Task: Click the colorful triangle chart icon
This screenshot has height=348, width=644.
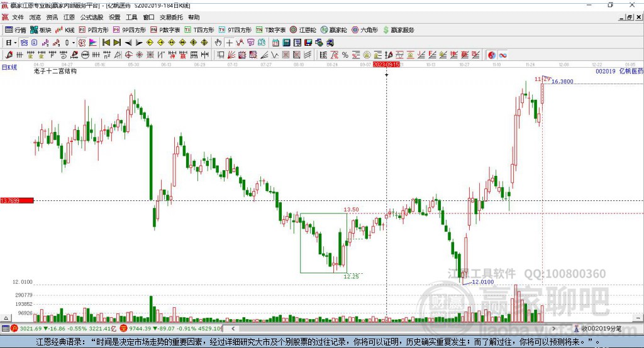Action: [93, 42]
